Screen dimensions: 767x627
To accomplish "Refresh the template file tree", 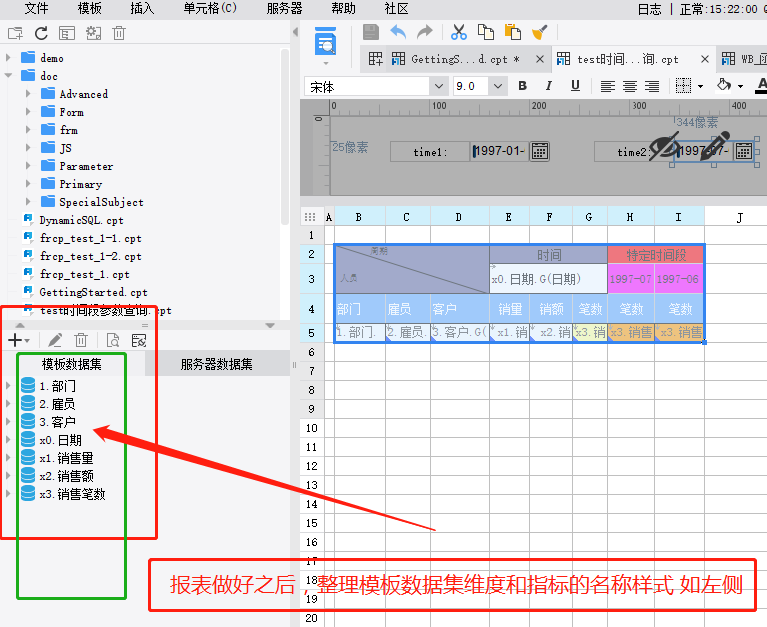I will pos(41,33).
